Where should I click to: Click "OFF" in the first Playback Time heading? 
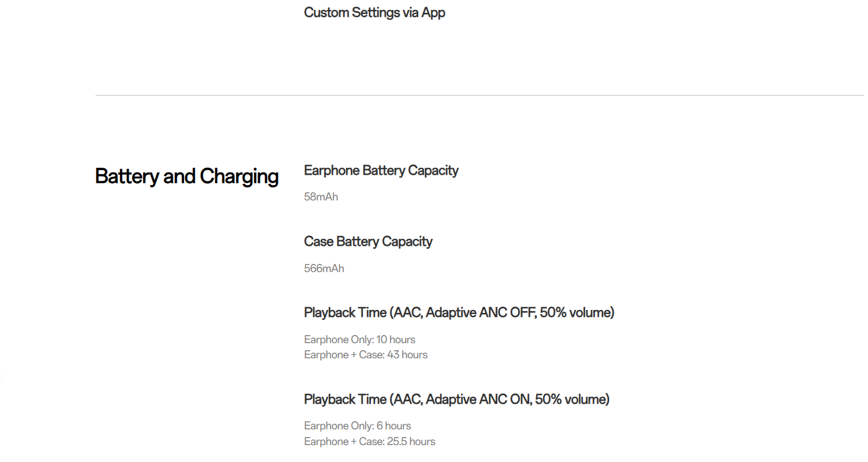(522, 312)
